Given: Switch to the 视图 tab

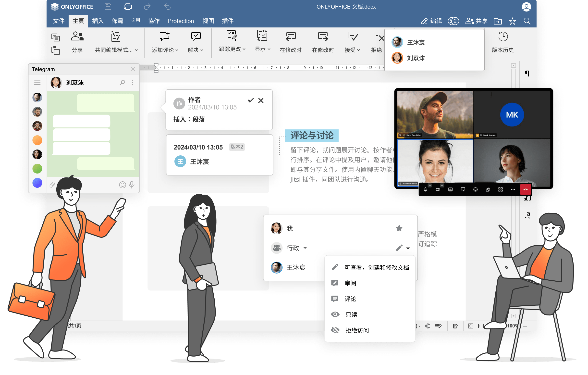Looking at the screenshot, I should coord(208,21).
